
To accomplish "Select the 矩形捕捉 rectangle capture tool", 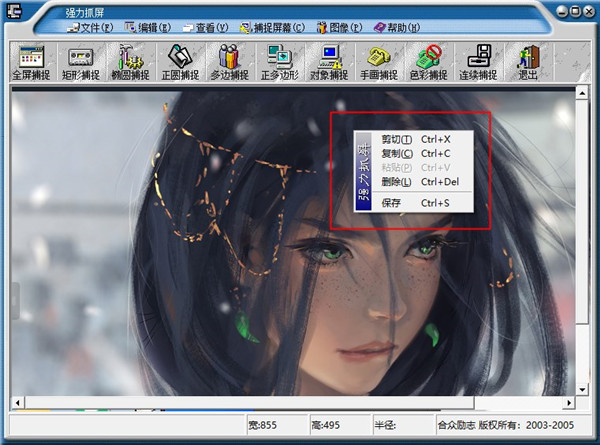I will 82,61.
